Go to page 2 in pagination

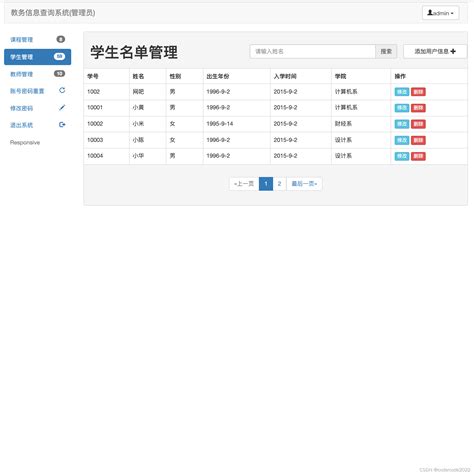(279, 184)
